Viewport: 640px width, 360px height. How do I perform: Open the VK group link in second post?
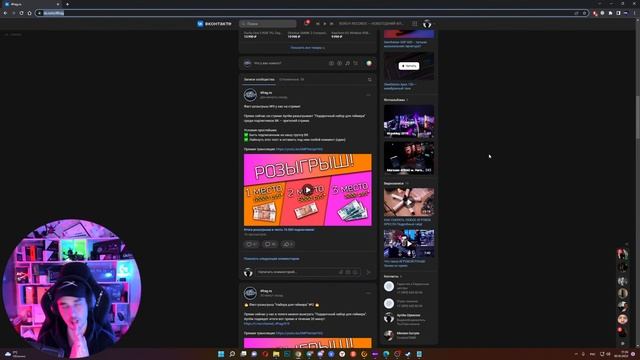click(x=267, y=324)
